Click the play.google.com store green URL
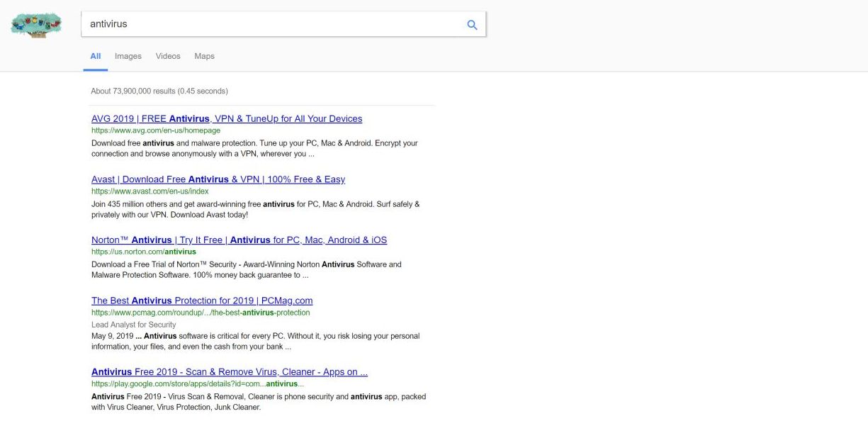868x426 pixels. pos(198,383)
